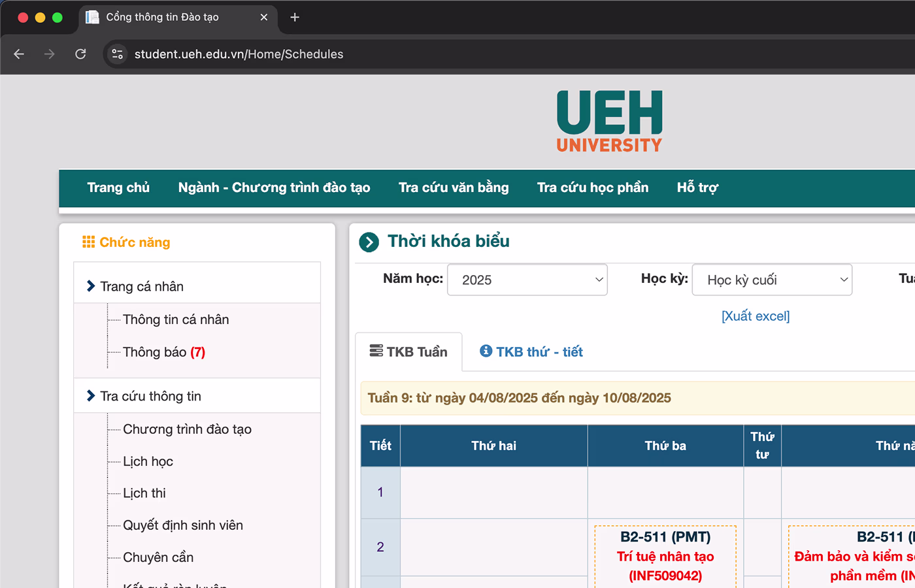Open Tra cứu văn bằng menu item

click(x=454, y=188)
